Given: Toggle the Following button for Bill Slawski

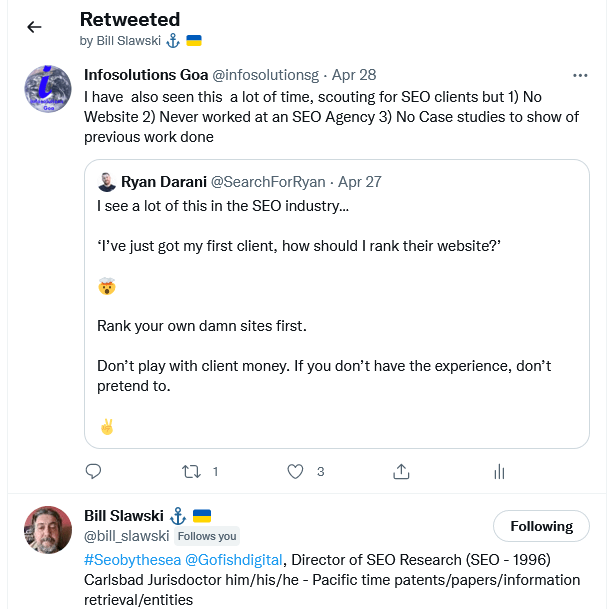Looking at the screenshot, I should tap(541, 526).
